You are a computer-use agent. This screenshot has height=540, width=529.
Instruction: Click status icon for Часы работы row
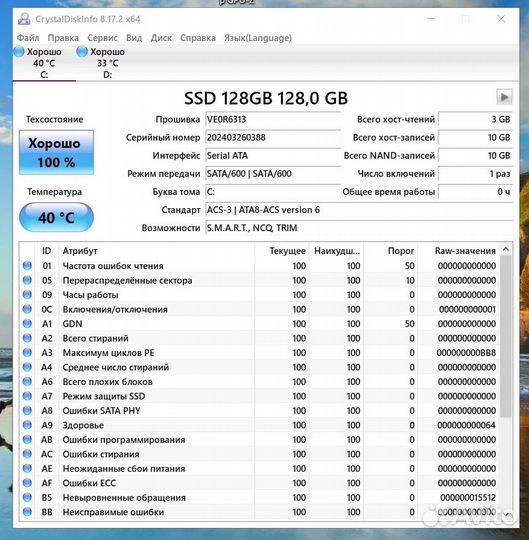click(x=27, y=294)
